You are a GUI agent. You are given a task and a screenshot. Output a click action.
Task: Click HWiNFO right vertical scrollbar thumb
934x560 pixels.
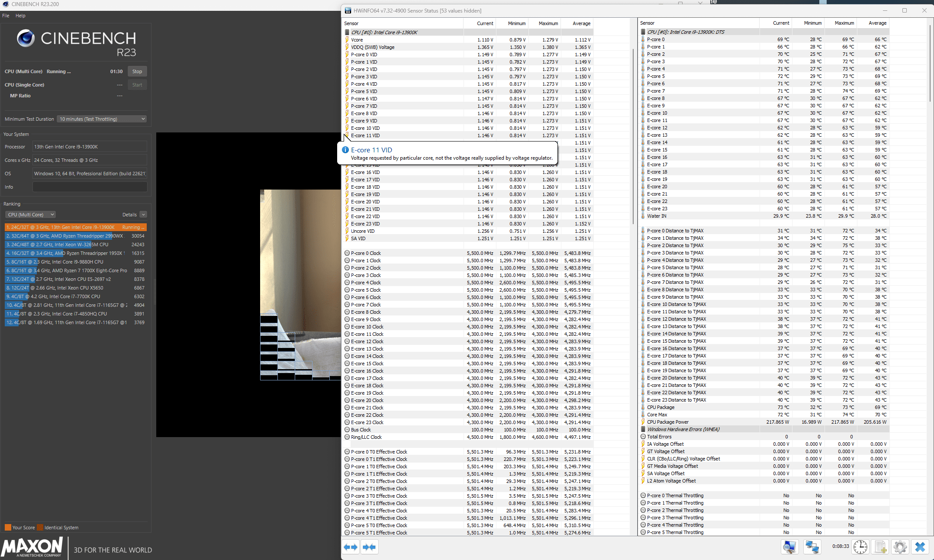point(930,63)
